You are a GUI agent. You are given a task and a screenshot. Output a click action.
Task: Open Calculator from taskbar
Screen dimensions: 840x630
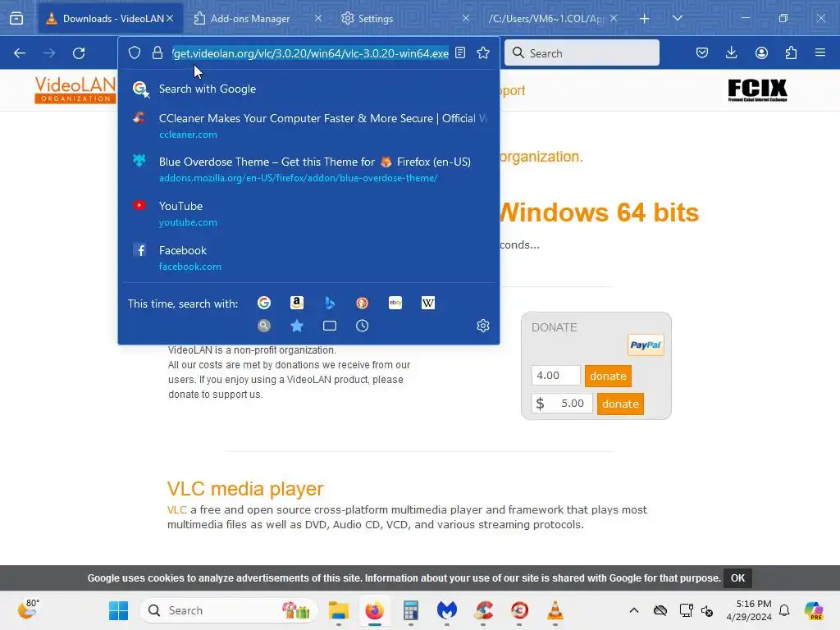point(411,610)
